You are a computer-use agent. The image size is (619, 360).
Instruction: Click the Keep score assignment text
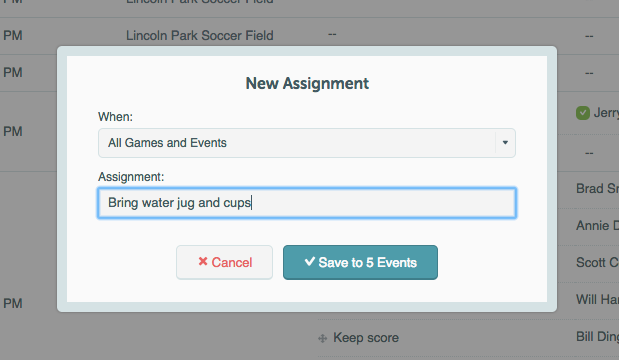366,338
